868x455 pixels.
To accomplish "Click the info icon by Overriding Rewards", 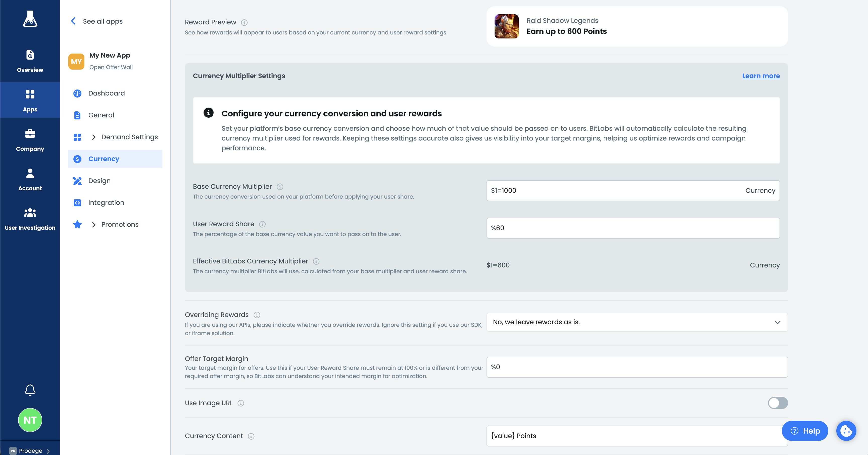I will pos(257,315).
